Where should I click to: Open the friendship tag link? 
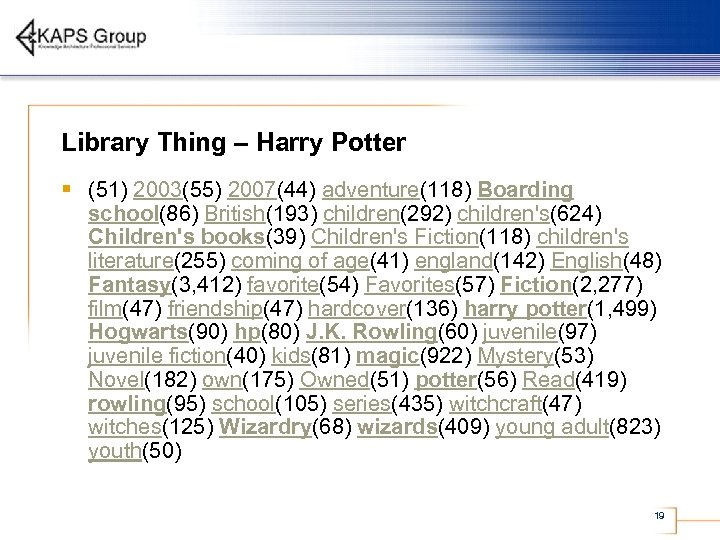pyautogui.click(x=215, y=309)
